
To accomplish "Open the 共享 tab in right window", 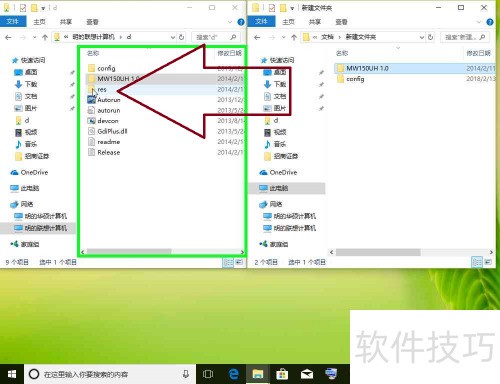I will click(315, 22).
